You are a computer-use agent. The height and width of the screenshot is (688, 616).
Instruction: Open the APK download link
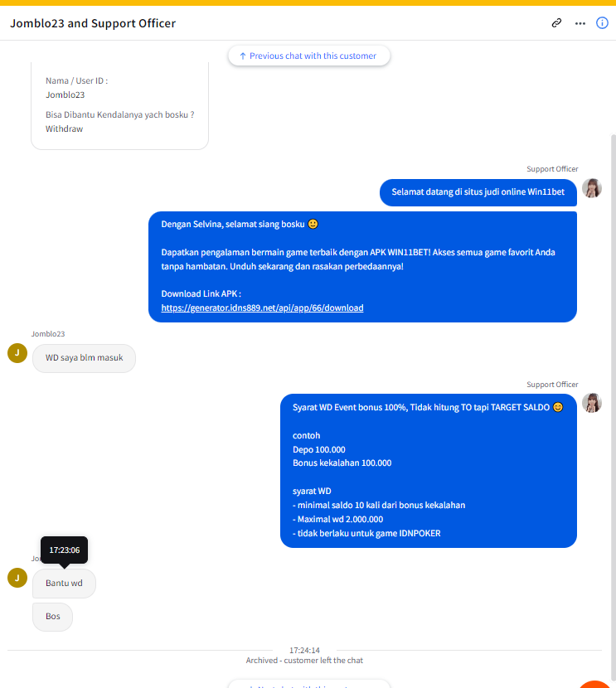(x=262, y=308)
